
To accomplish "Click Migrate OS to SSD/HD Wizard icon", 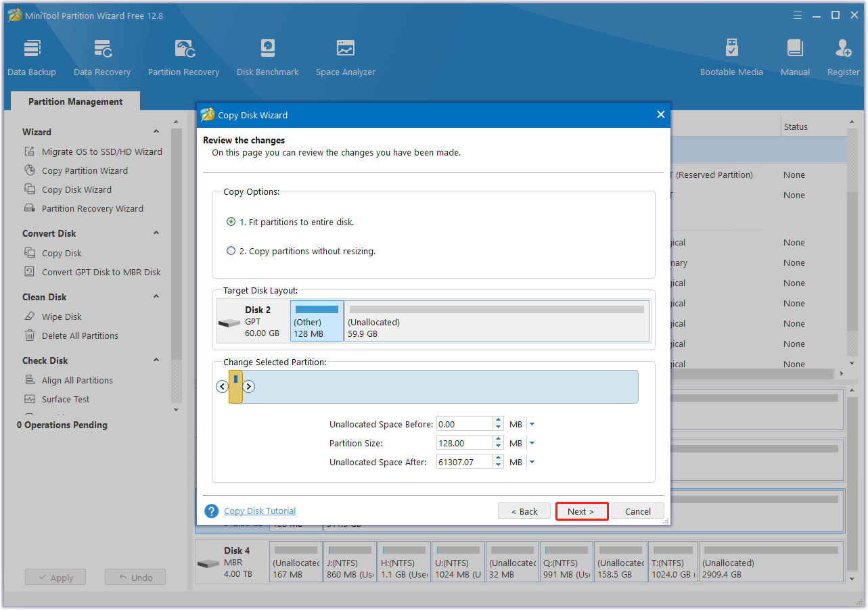I will click(x=30, y=151).
